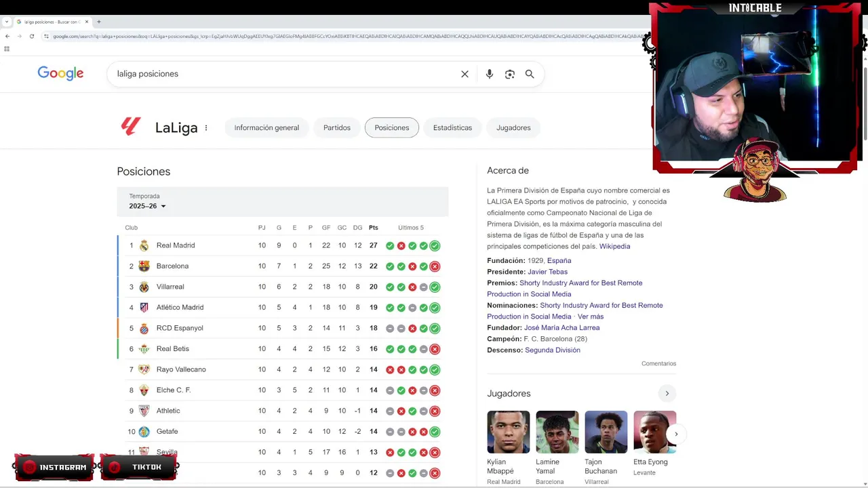Open the tab search dropdown
868x488 pixels.
coord(7,22)
